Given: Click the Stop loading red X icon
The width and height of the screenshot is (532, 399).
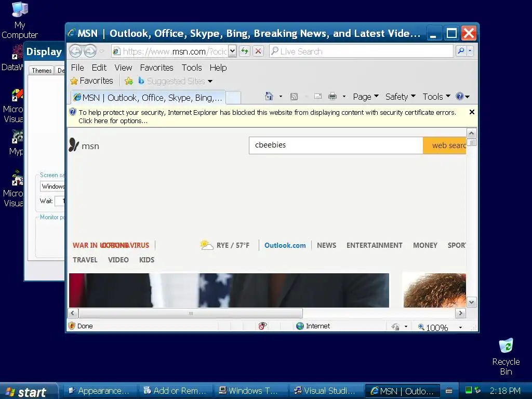Looking at the screenshot, I should tap(258, 51).
